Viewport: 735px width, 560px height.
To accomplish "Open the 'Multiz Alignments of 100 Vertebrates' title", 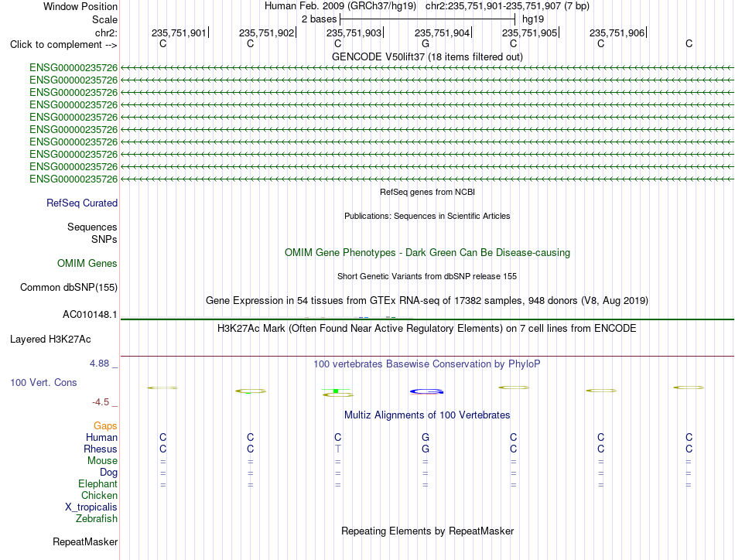I will click(427, 415).
